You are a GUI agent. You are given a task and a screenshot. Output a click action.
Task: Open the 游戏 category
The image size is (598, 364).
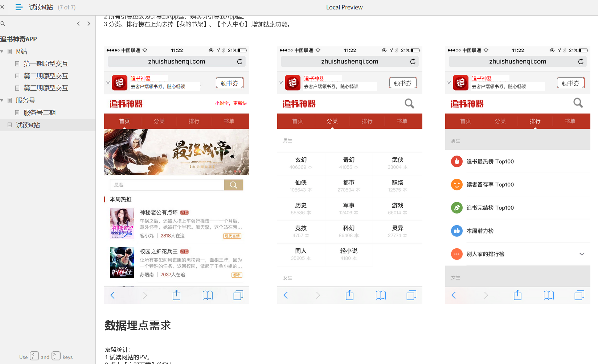pyautogui.click(x=398, y=209)
